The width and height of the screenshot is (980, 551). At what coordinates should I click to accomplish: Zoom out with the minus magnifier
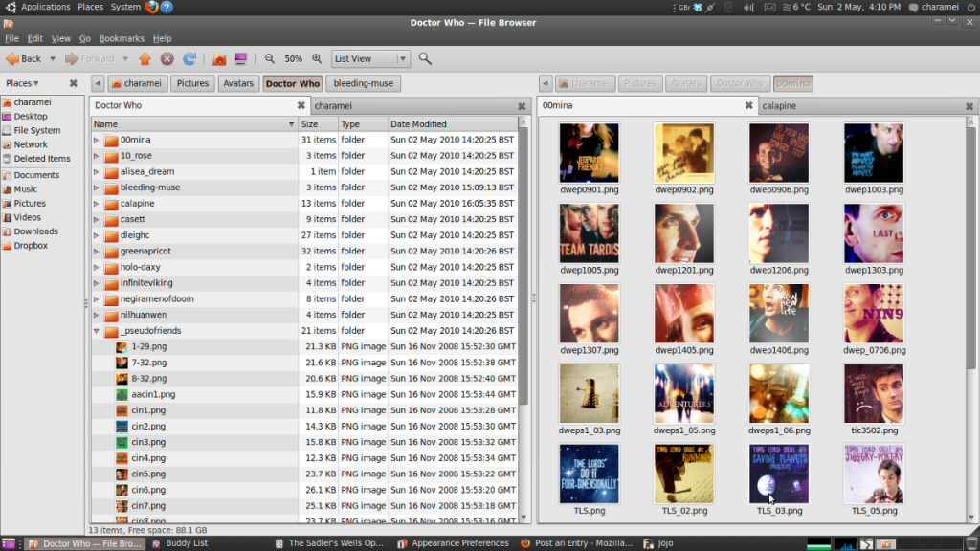tap(269, 58)
